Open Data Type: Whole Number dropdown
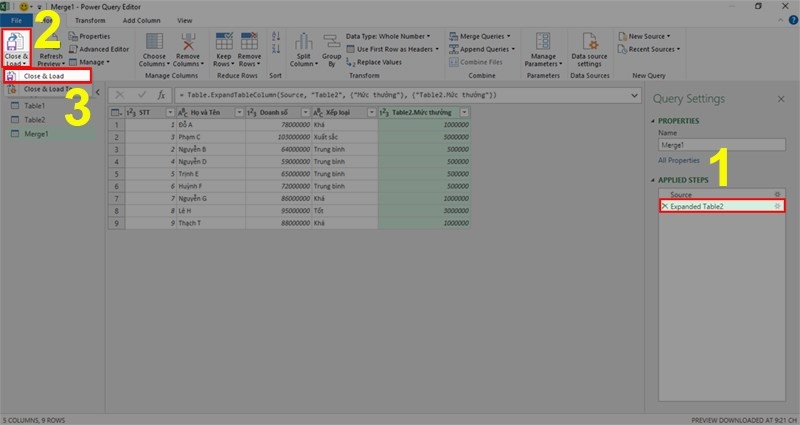Image resolution: width=800 pixels, height=425 pixels. pyautogui.click(x=388, y=36)
